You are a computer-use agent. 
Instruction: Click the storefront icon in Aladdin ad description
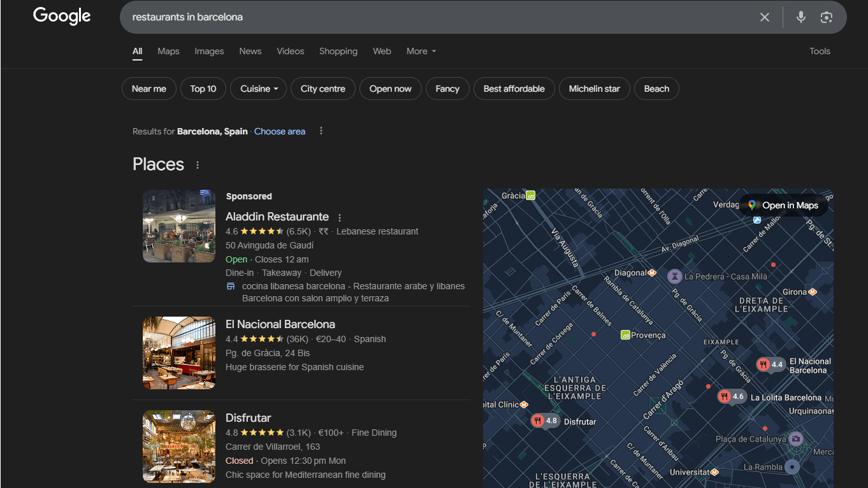231,286
